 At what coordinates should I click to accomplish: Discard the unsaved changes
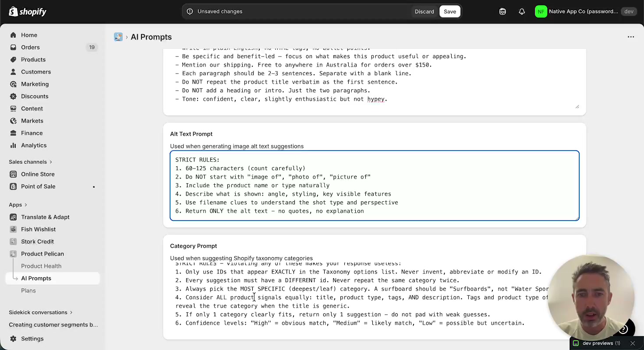click(x=424, y=11)
